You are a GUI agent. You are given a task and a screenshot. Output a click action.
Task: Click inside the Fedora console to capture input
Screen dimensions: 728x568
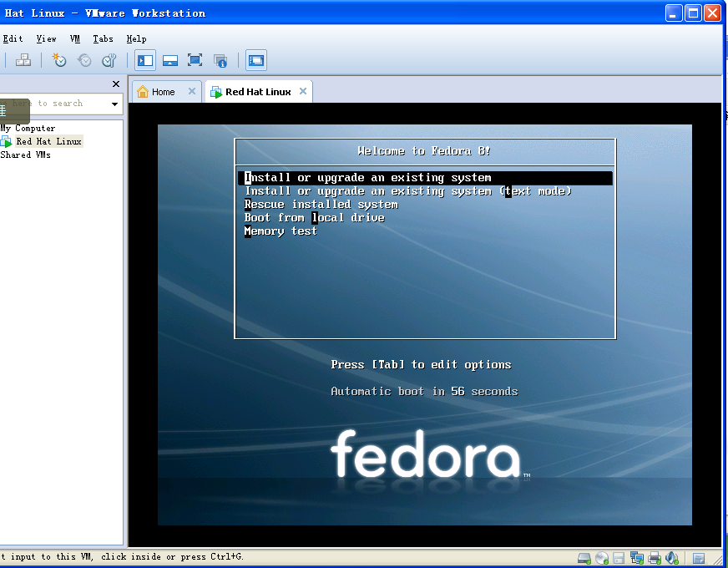[x=425, y=326]
